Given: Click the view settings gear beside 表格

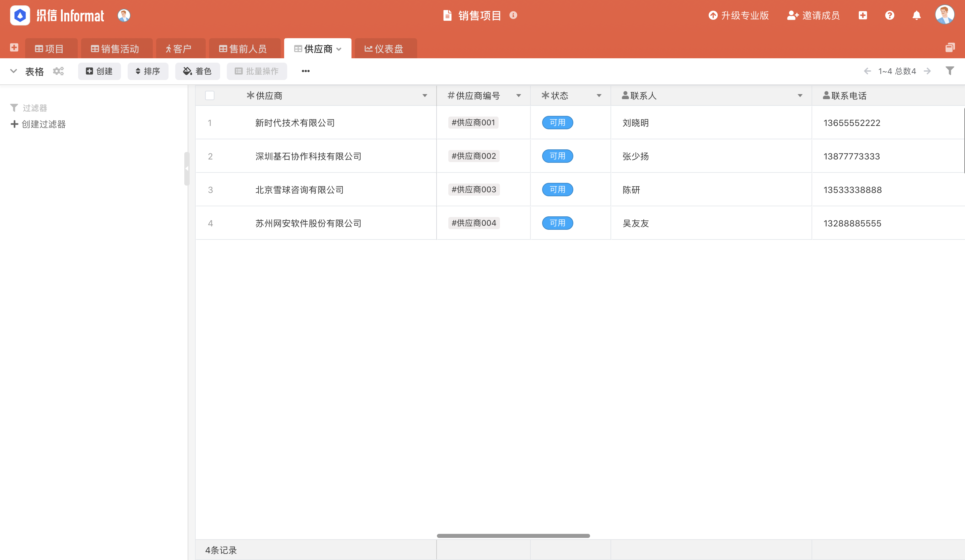Looking at the screenshot, I should tap(58, 71).
